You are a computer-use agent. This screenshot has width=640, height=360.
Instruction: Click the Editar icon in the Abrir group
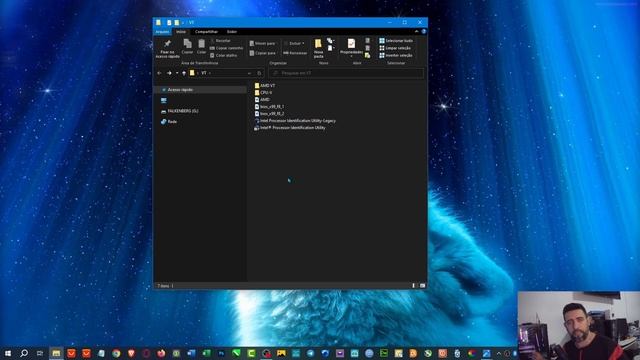[368, 48]
